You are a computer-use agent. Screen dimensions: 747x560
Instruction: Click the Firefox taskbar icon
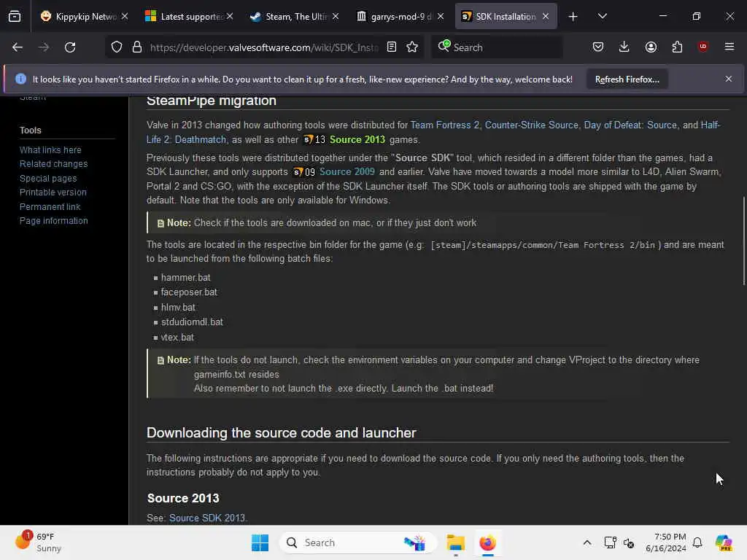point(487,542)
